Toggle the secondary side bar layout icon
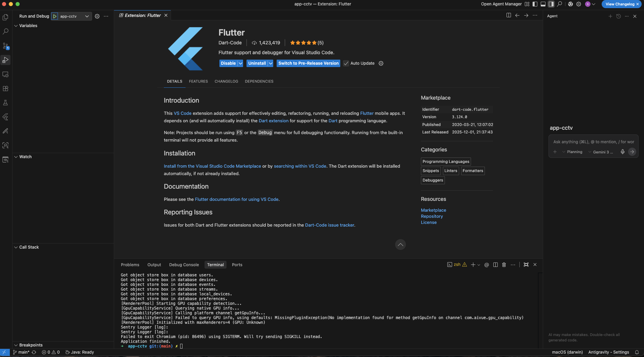Viewport: 644px width, 357px height. 551,4
